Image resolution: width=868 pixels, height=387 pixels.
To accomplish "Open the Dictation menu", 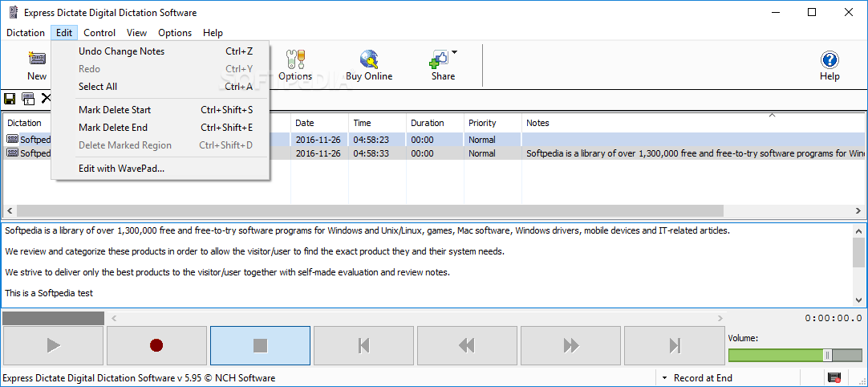I will pyautogui.click(x=26, y=33).
